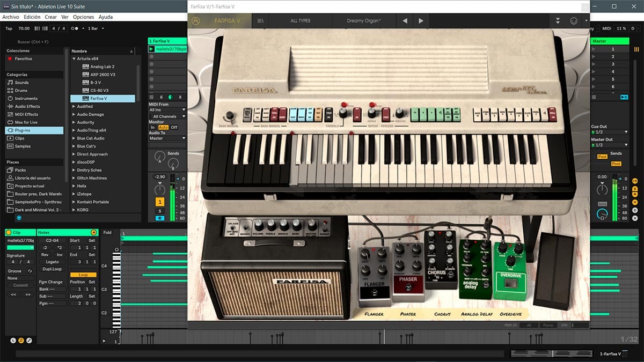Open the Edición menu
The width and height of the screenshot is (644, 362).
click(32, 17)
